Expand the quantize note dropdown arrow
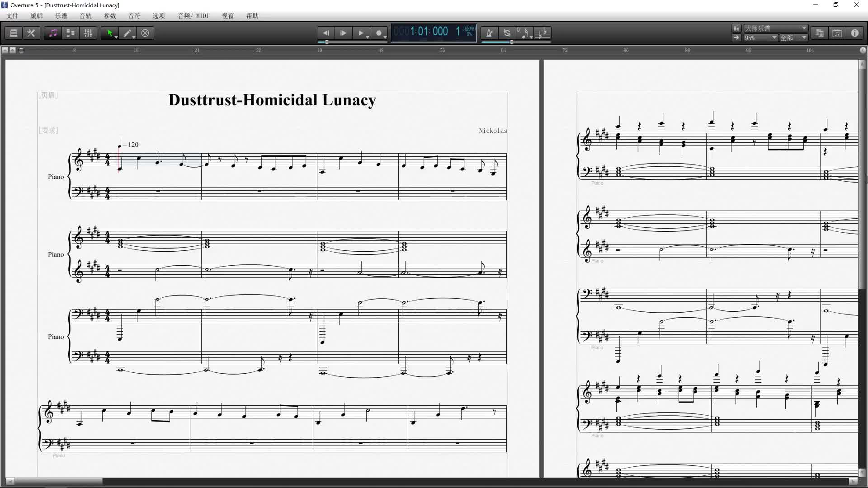The width and height of the screenshot is (868, 488). coord(531,37)
